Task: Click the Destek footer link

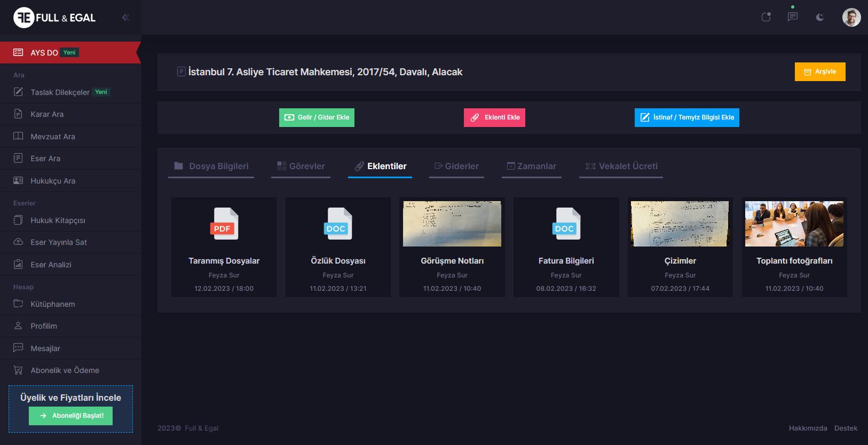Action: coord(846,428)
